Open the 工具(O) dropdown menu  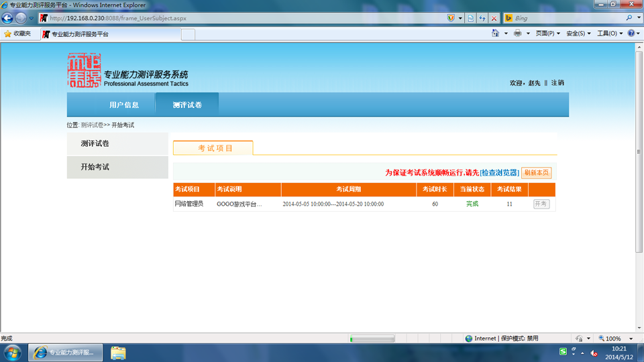click(x=610, y=34)
